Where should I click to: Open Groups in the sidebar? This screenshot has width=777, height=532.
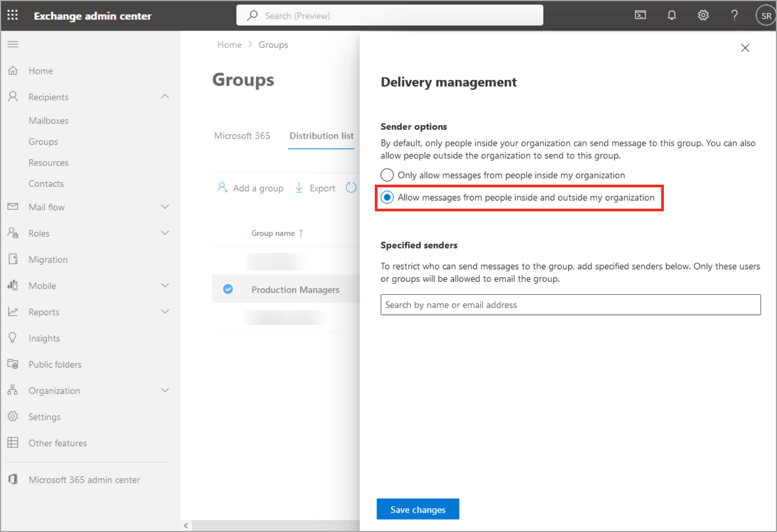[43, 141]
